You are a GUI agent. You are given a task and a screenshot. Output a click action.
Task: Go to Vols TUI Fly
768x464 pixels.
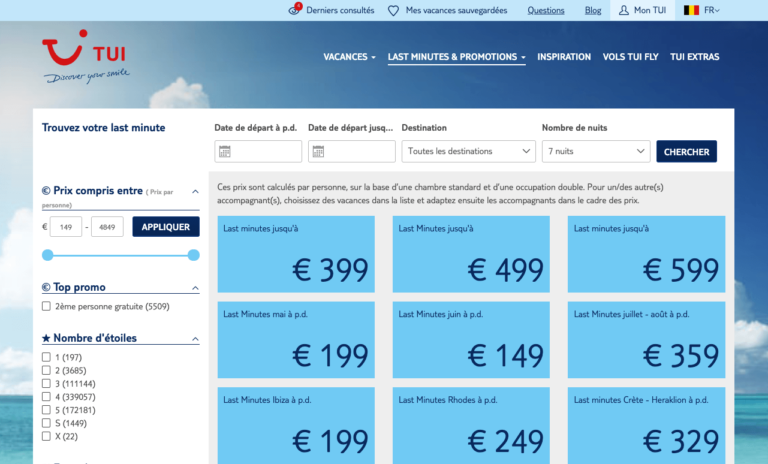point(630,57)
